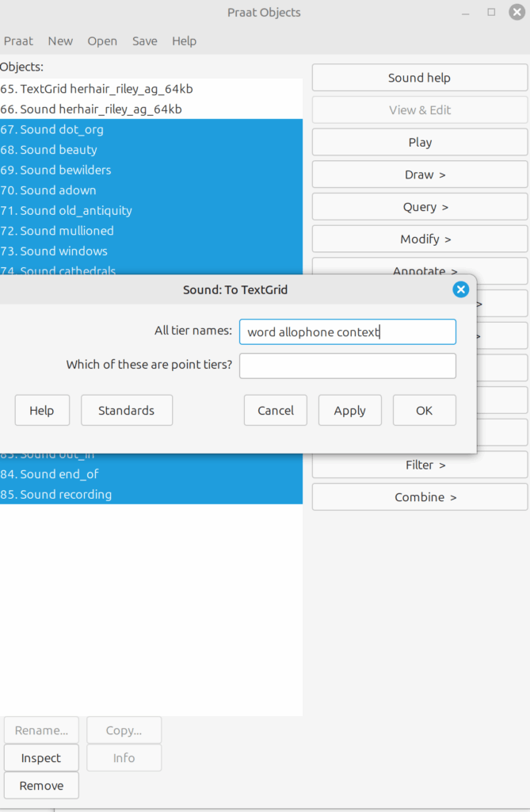The width and height of the screenshot is (530, 812).
Task: Expand the Query submenu
Action: pos(419,207)
